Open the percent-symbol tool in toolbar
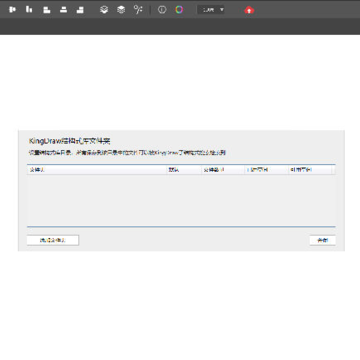This screenshot has height=360, width=360. pyautogui.click(x=138, y=10)
